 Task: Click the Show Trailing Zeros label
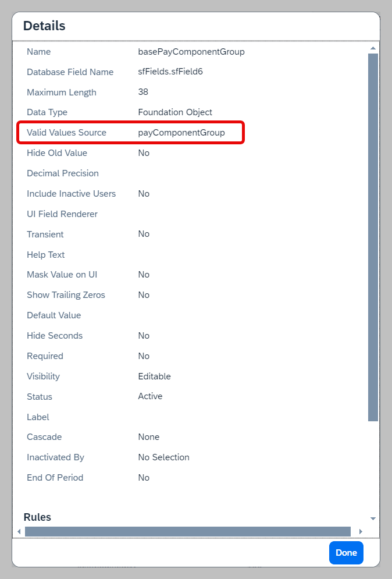(x=66, y=294)
